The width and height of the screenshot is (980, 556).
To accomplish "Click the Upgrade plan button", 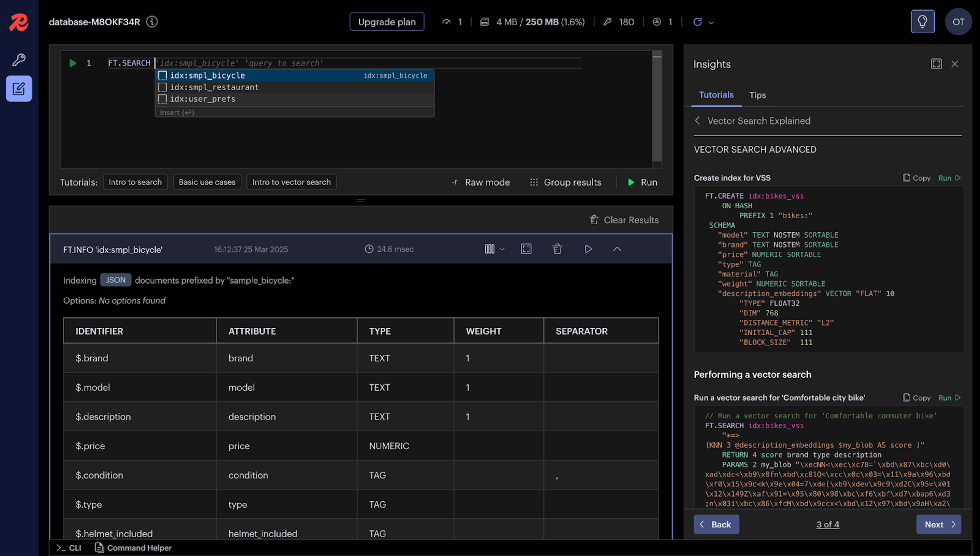I will (x=386, y=22).
